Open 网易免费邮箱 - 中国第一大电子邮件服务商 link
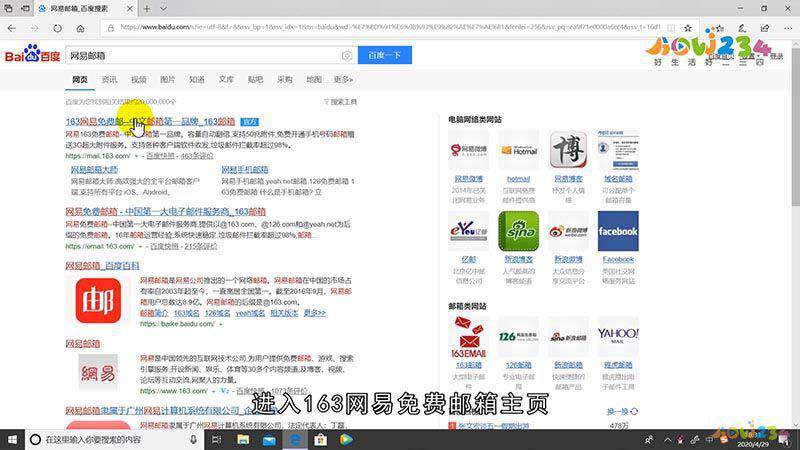 165,211
